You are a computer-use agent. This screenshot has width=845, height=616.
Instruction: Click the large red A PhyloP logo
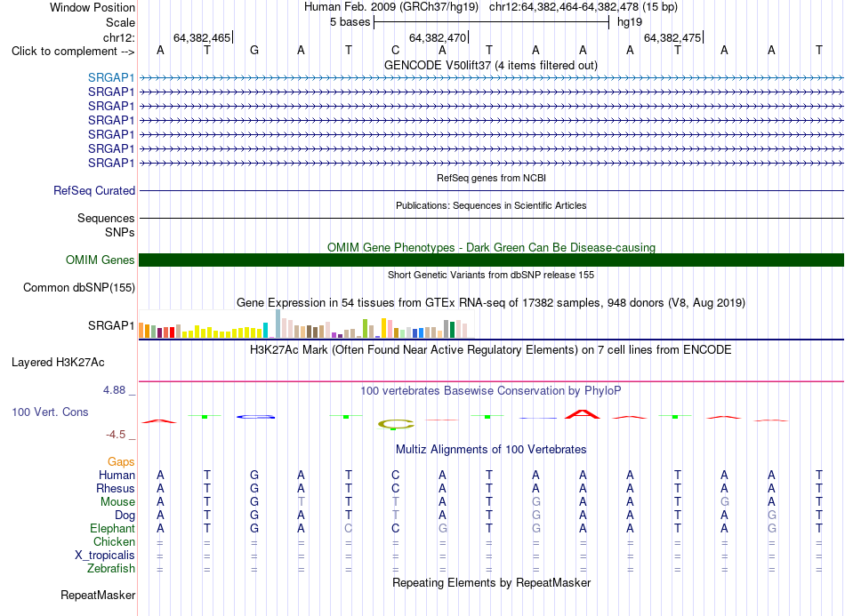point(583,414)
